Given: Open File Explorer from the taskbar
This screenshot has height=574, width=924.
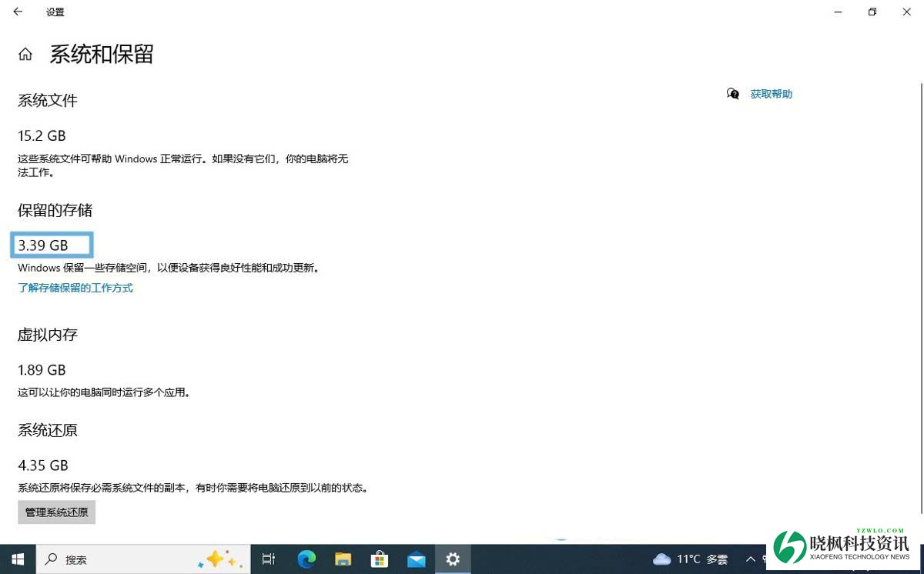Looking at the screenshot, I should (343, 559).
